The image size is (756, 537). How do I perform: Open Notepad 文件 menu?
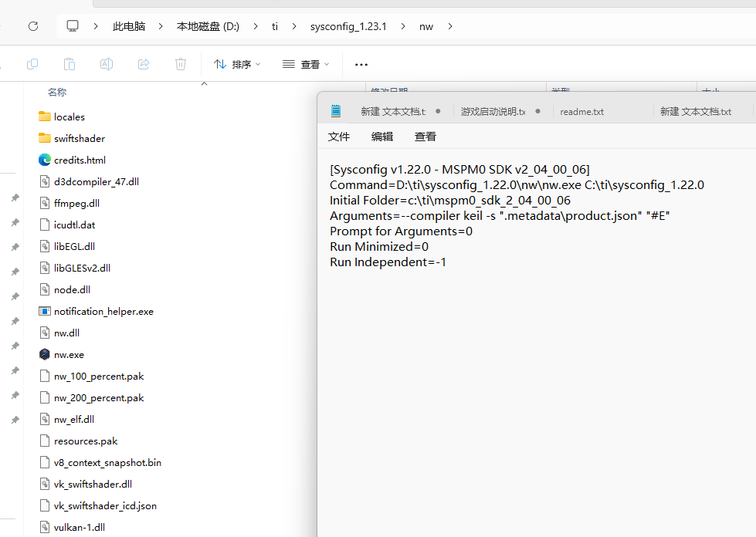pos(339,137)
